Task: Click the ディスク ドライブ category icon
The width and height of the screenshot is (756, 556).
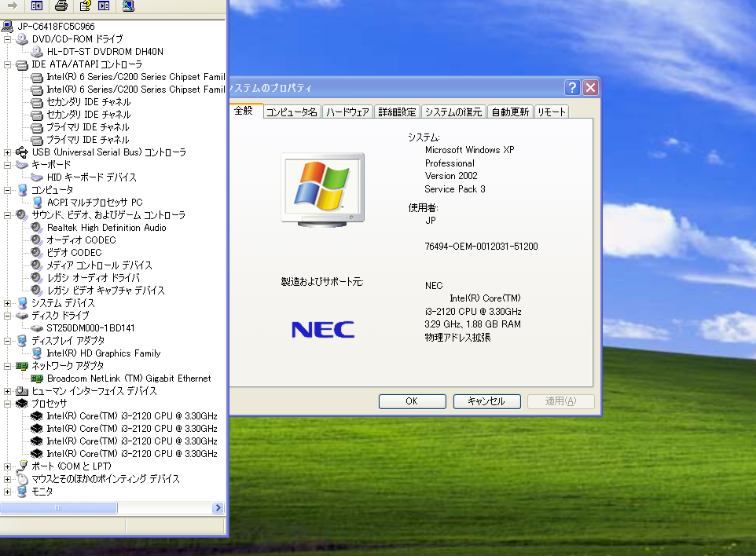Action: [x=22, y=316]
